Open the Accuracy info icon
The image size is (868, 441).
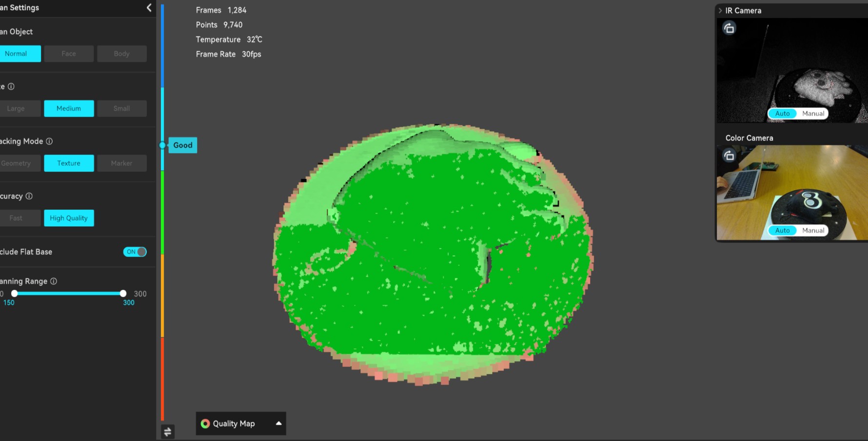click(x=29, y=196)
